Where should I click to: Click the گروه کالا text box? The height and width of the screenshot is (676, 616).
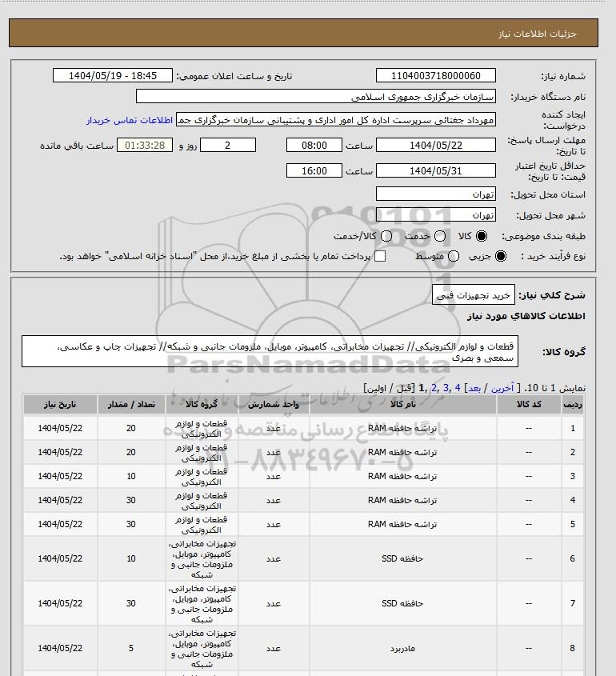(270, 351)
